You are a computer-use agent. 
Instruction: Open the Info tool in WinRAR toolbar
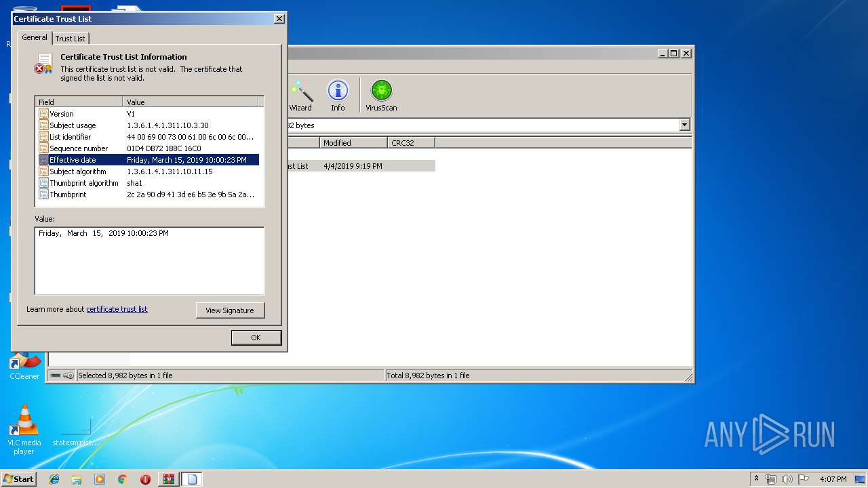tap(338, 96)
